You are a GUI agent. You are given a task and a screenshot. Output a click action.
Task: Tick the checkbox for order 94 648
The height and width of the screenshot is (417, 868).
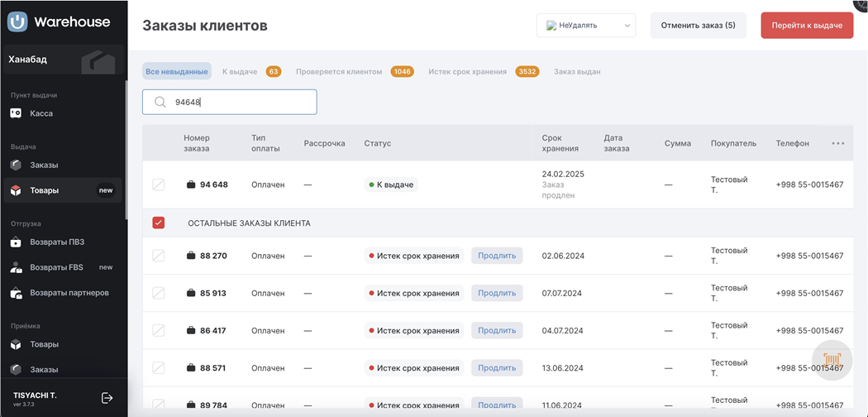pos(159,185)
